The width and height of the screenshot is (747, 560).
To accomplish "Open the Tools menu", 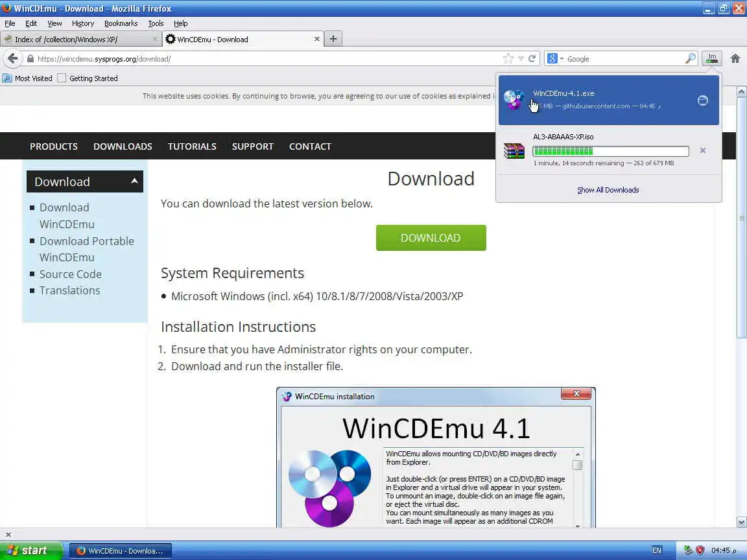I will pos(156,23).
